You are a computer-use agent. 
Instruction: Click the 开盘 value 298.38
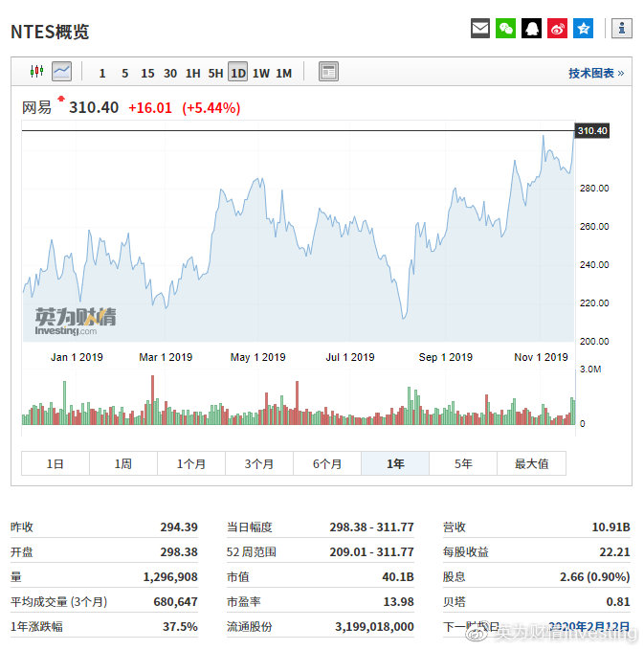pos(179,552)
